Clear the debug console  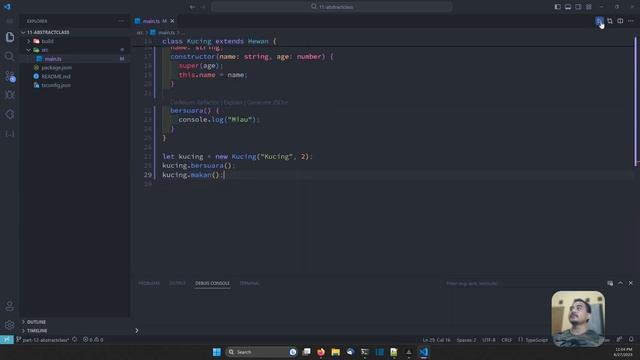pos(610,283)
